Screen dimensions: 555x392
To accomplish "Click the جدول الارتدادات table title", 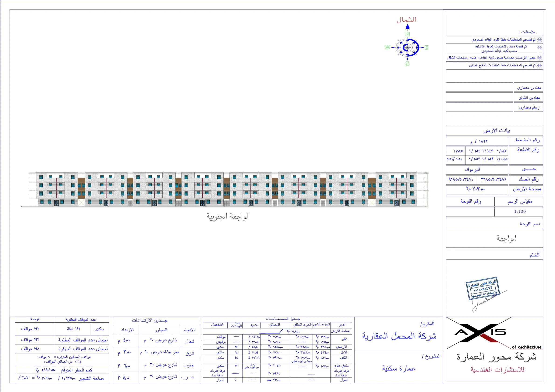I will 150,321.
